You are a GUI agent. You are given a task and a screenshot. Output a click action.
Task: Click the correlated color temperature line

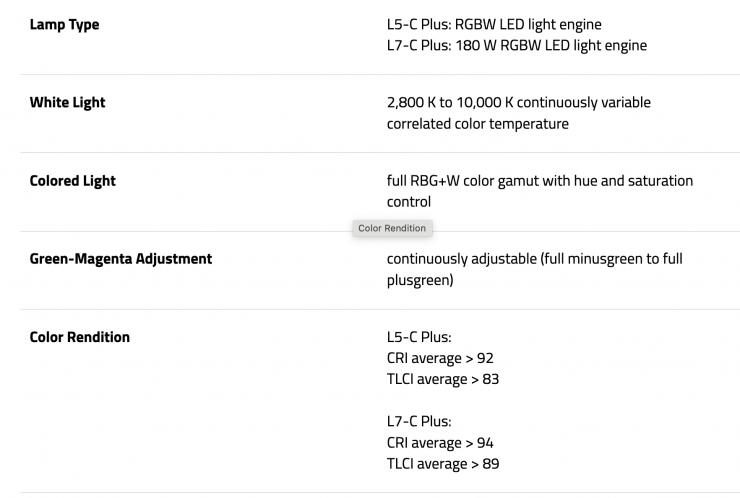477,124
